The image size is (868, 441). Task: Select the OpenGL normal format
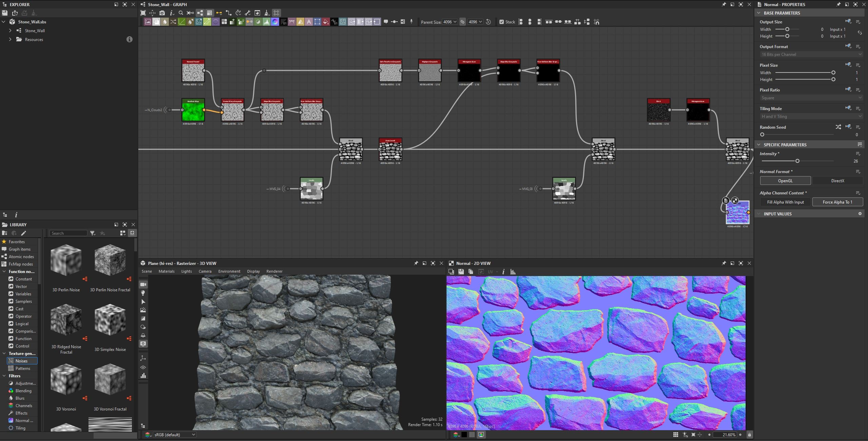pyautogui.click(x=785, y=181)
